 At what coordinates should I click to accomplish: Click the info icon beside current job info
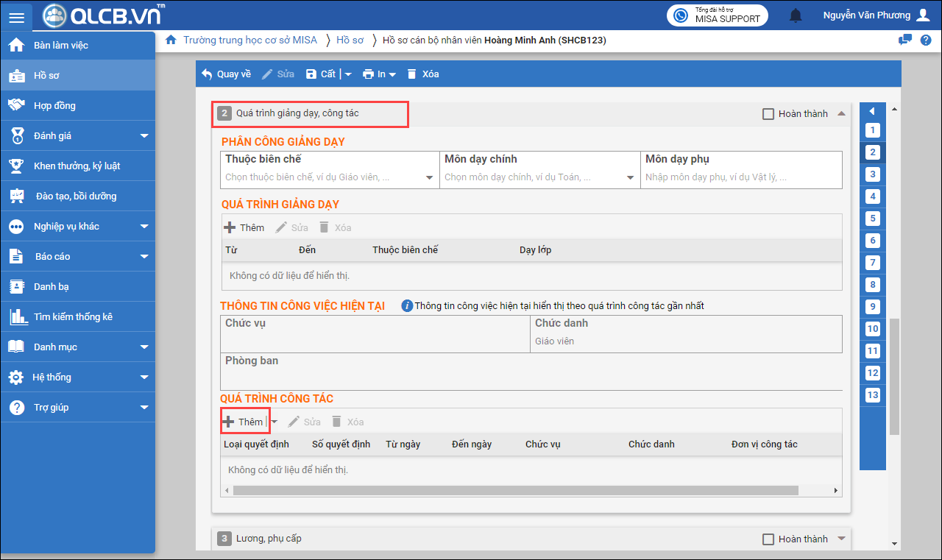tap(407, 305)
